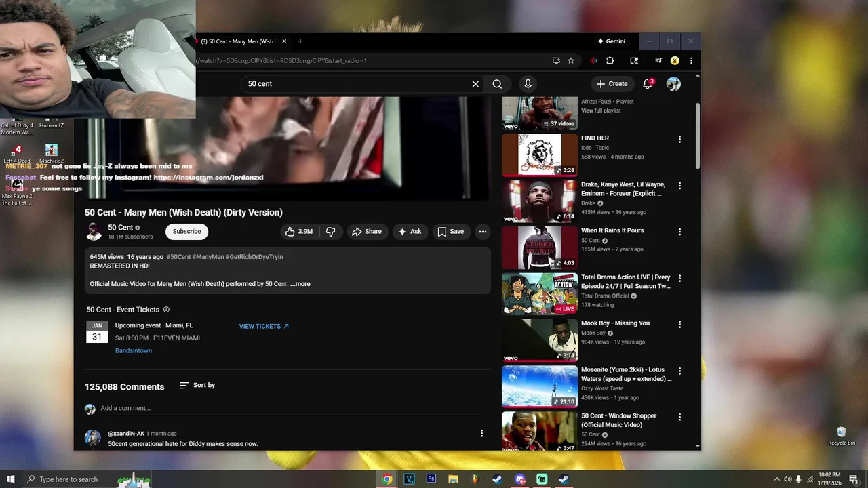Screen dimensions: 868x488
Task: Open Chrome three-dot menu
Action: [691, 60]
